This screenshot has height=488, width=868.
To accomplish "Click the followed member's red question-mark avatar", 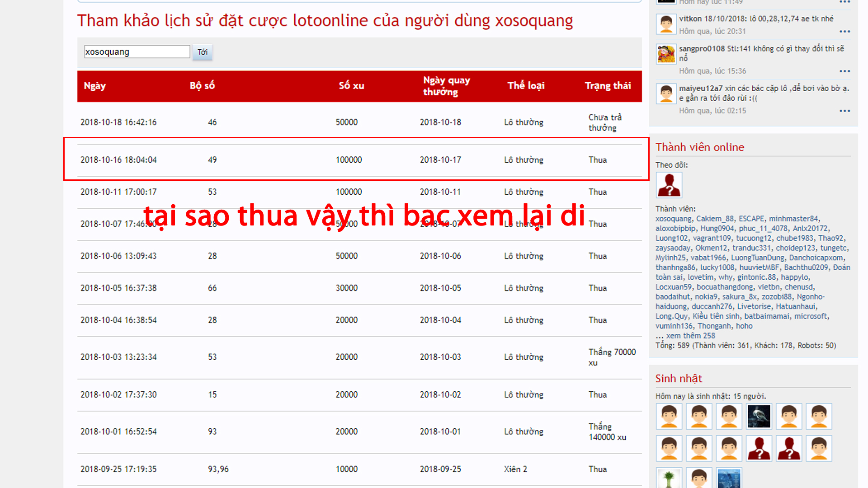I will coord(669,185).
